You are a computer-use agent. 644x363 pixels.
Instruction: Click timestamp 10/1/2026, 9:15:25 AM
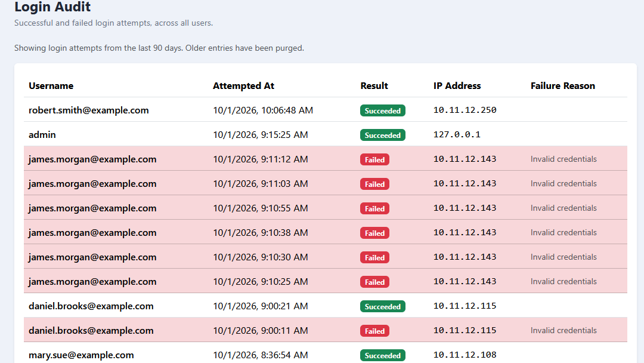(261, 135)
